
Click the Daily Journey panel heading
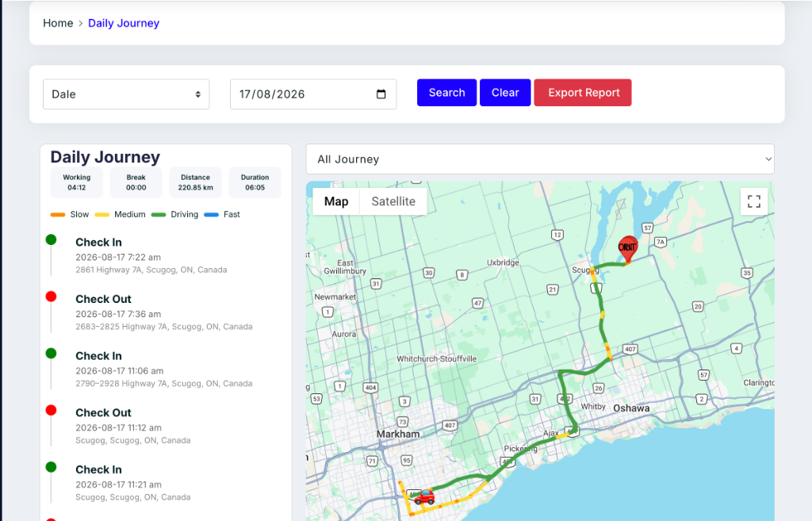click(x=105, y=156)
